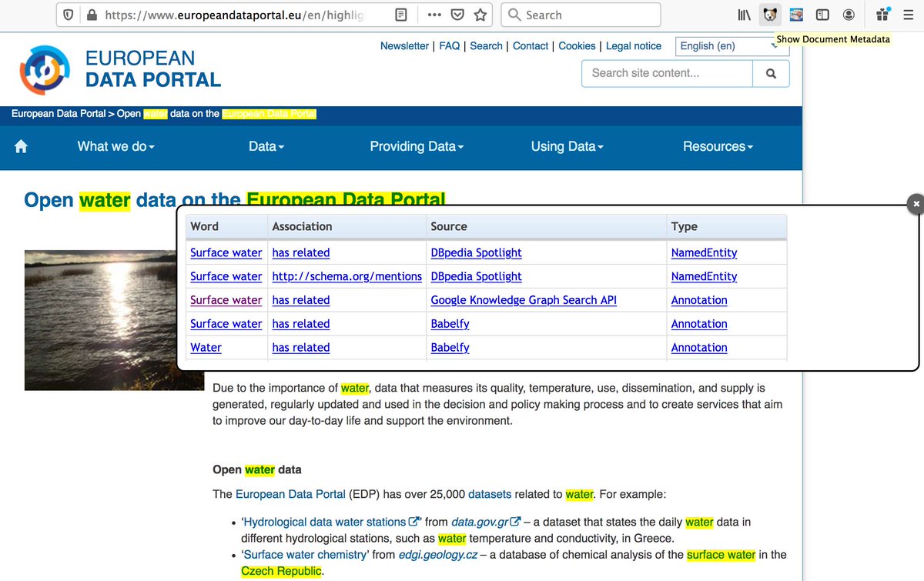Click the padlock site security icon
The height and width of the screenshot is (581, 924).
pos(92,15)
